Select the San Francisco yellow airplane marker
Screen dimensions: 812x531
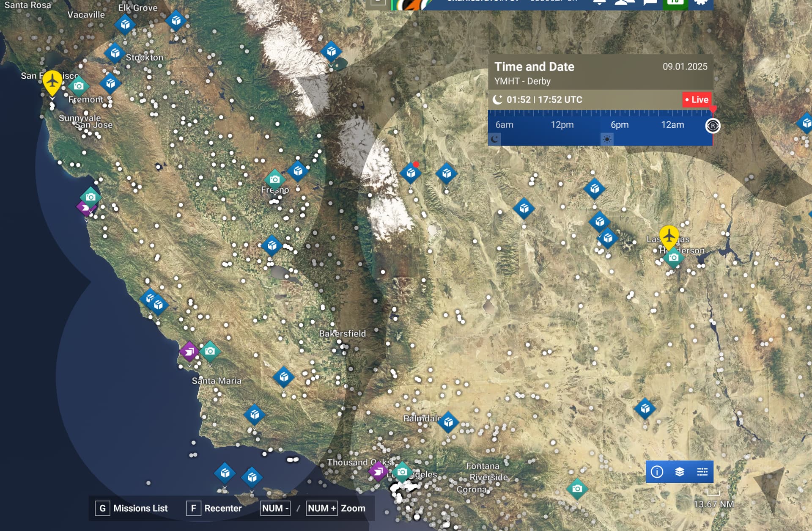point(52,80)
